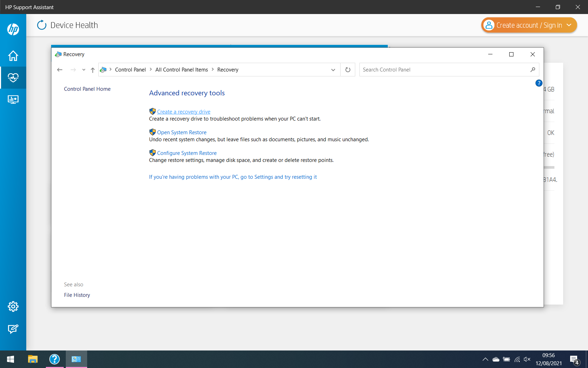The width and height of the screenshot is (588, 368).
Task: Open File History link
Action: 77,295
